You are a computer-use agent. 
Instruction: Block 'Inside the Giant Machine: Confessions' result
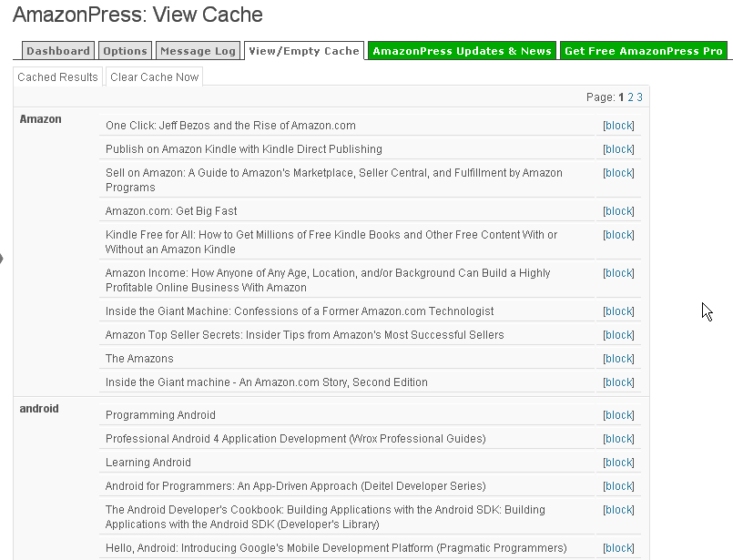pyautogui.click(x=618, y=311)
